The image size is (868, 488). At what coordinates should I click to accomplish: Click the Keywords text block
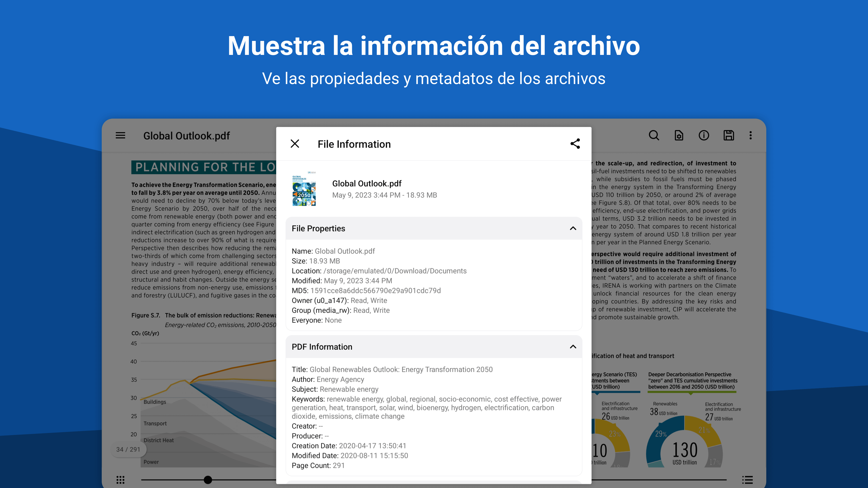click(x=427, y=408)
